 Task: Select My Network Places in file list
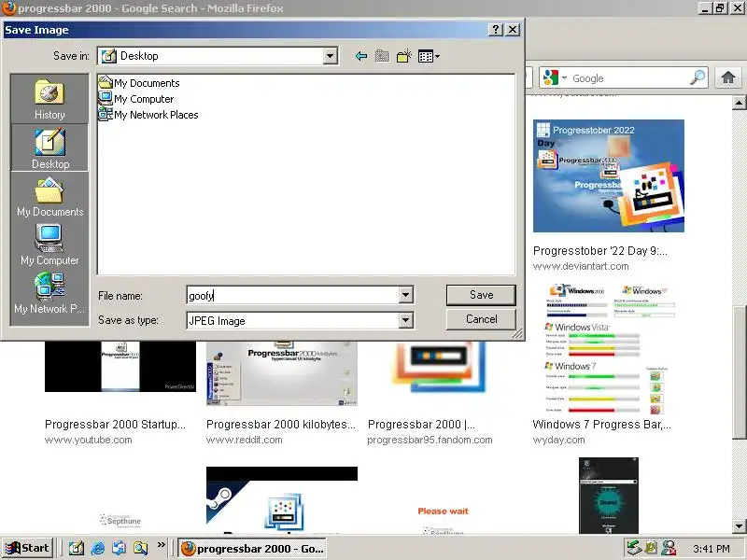[x=148, y=114]
